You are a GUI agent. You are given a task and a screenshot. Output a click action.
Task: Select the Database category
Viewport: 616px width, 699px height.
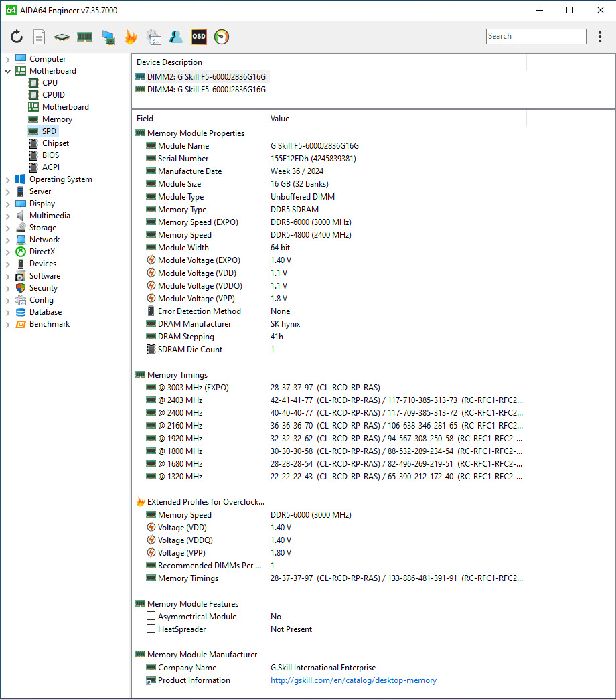pos(46,312)
